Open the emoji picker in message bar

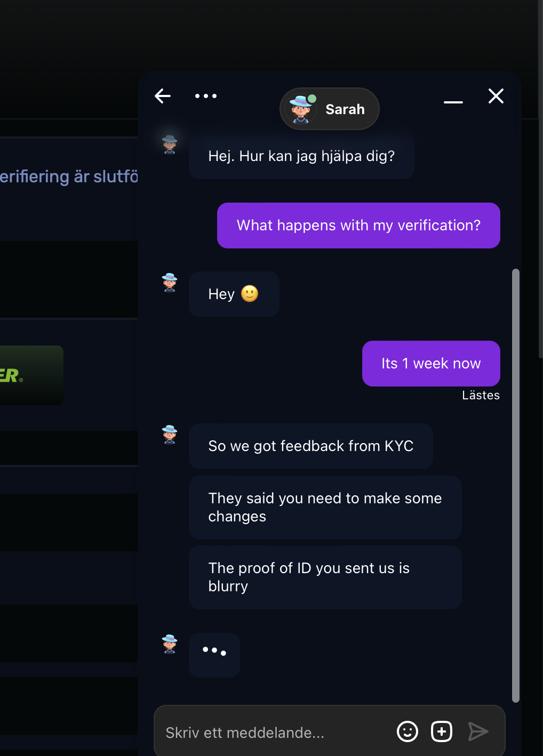(408, 731)
